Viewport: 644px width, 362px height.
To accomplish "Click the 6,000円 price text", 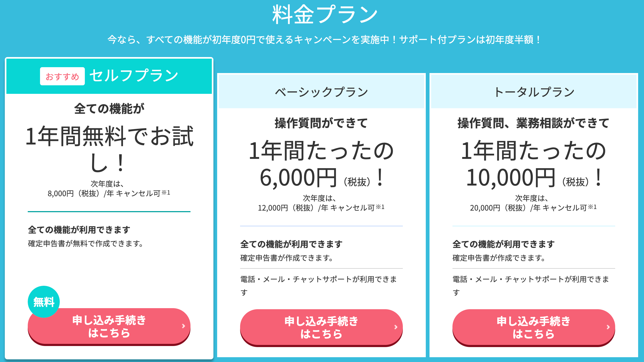I will tap(298, 178).
